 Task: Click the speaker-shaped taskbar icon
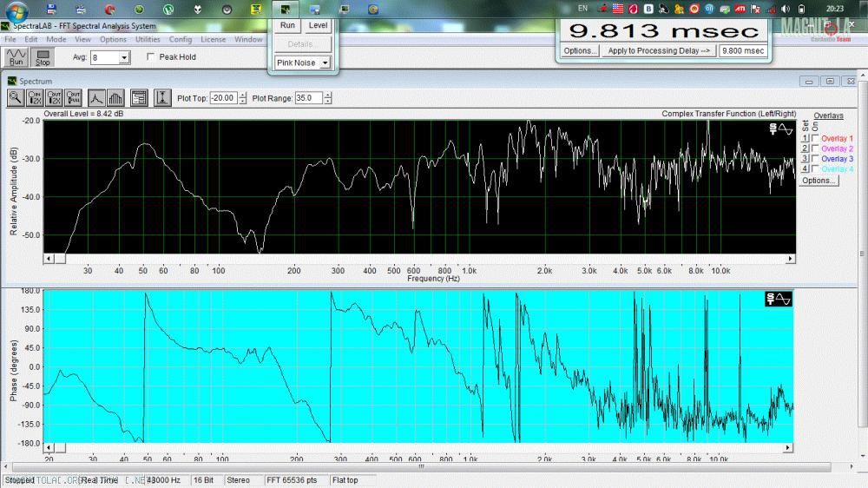point(227,10)
